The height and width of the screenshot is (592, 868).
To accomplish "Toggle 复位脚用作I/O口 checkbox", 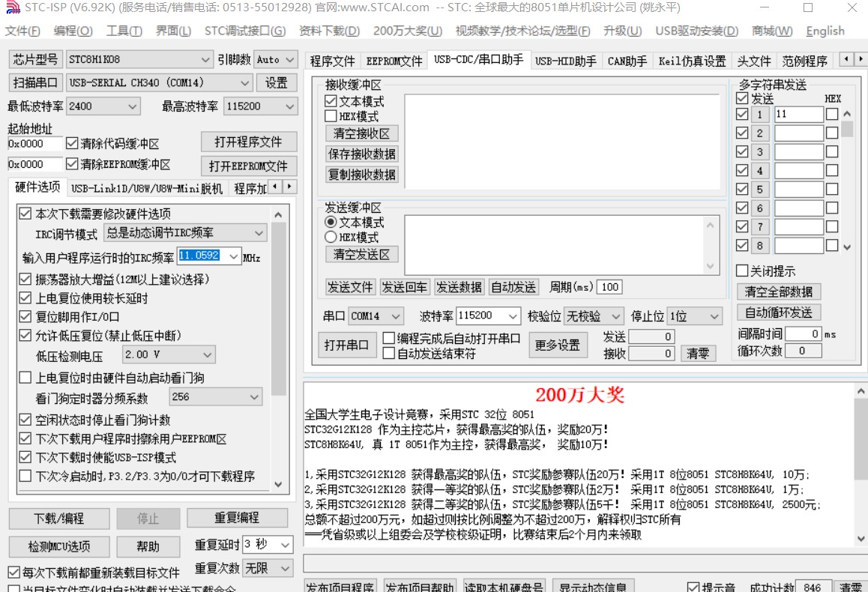I will 25,316.
